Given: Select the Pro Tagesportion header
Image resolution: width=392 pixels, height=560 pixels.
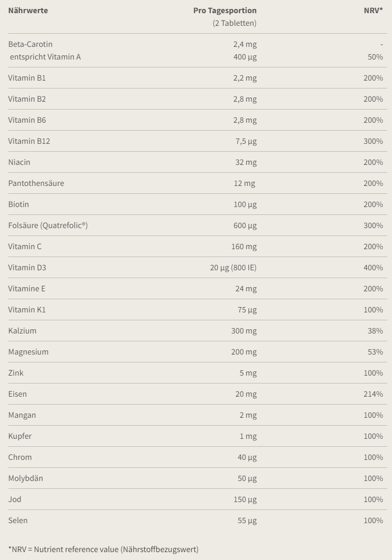Looking at the screenshot, I should [225, 11].
